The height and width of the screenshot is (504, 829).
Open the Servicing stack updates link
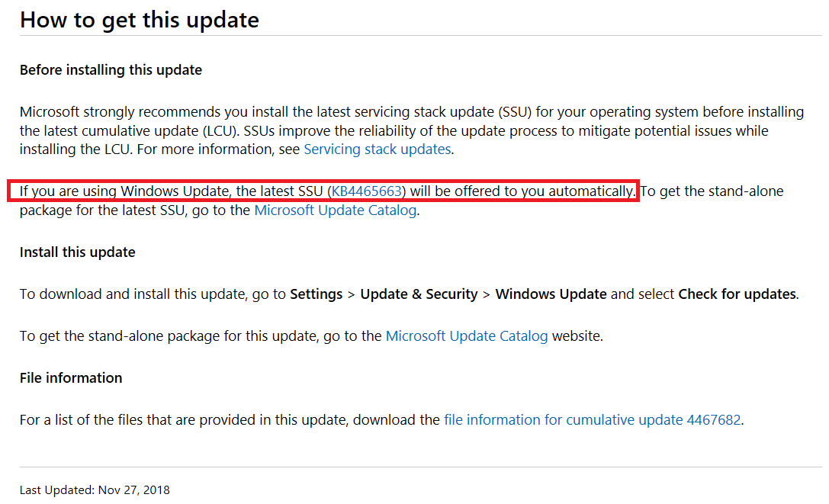coord(378,149)
